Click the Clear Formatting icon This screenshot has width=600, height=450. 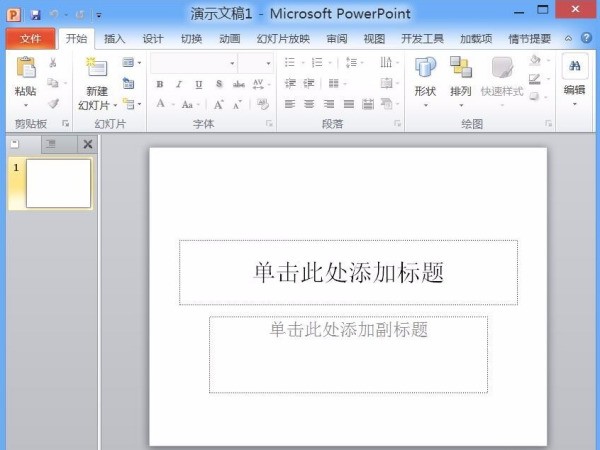[x=263, y=104]
